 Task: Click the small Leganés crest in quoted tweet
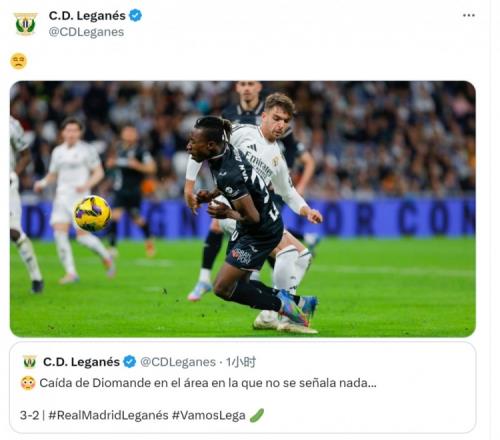pyautogui.click(x=29, y=362)
